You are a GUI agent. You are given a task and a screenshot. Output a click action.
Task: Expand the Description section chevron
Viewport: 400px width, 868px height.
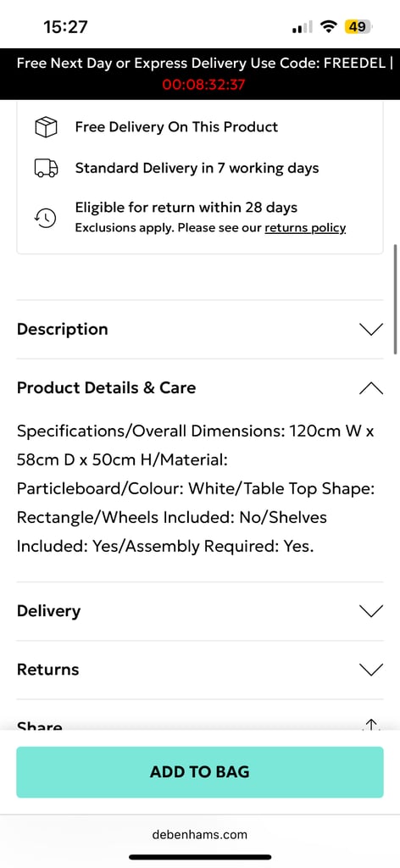[x=371, y=330]
